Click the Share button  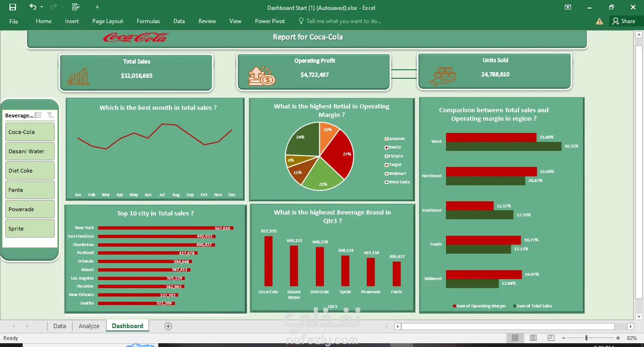[624, 21]
